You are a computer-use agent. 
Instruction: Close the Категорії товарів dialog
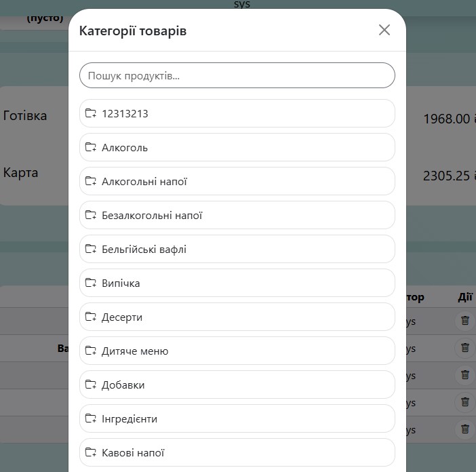pyautogui.click(x=384, y=30)
